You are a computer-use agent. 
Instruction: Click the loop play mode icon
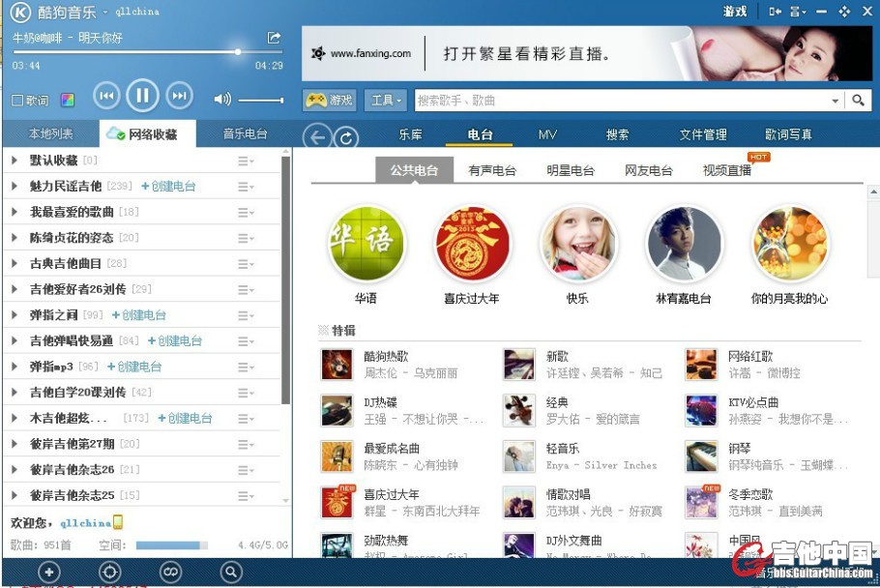click(170, 573)
